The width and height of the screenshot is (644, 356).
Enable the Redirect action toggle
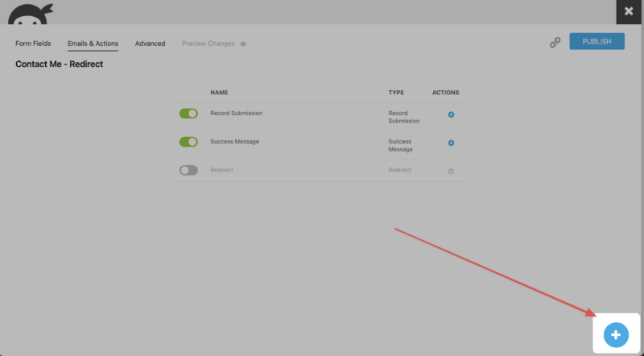tap(188, 170)
